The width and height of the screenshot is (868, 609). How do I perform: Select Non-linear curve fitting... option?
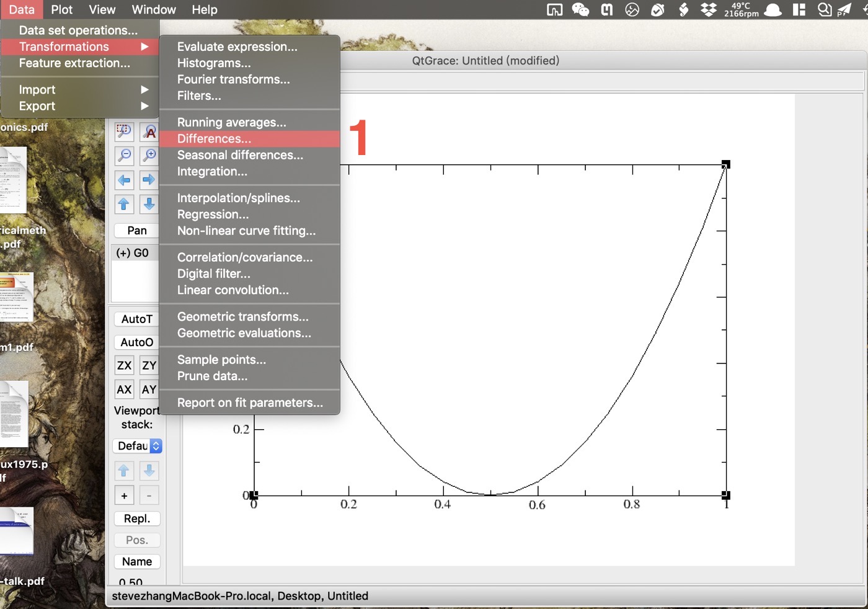(x=246, y=231)
